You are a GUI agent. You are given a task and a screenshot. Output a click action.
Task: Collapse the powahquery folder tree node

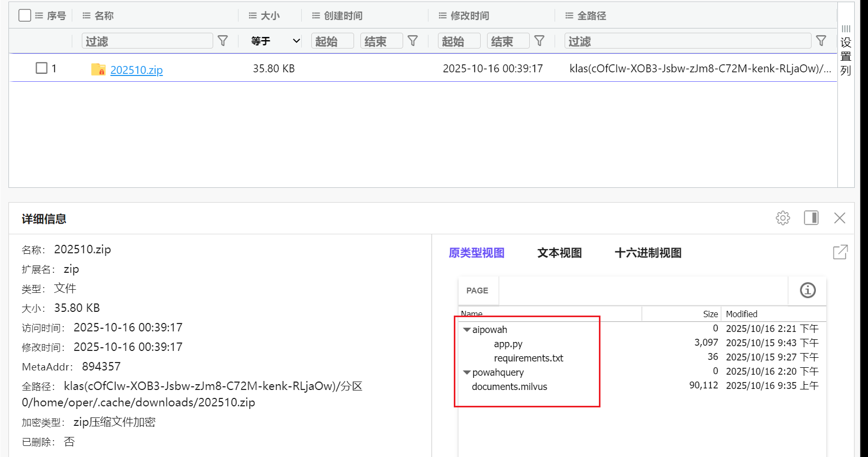[x=466, y=373]
